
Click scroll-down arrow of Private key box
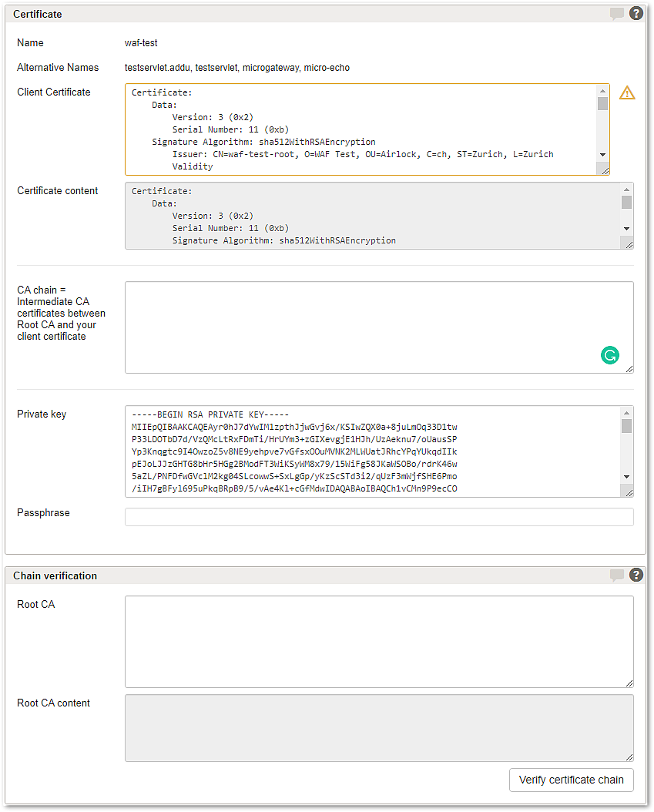click(x=626, y=477)
